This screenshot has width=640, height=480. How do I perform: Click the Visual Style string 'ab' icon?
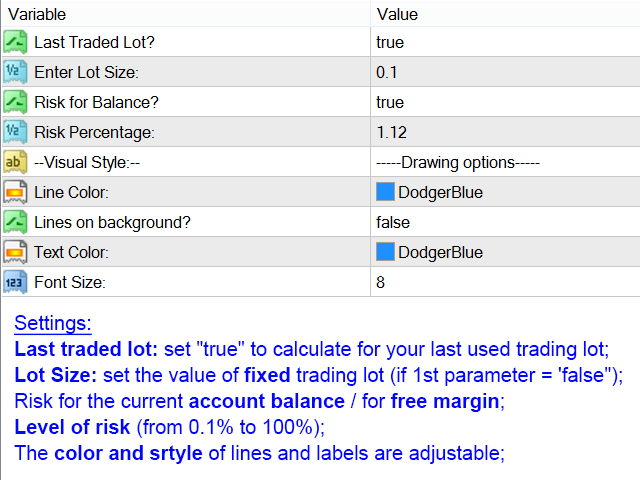coord(15,162)
